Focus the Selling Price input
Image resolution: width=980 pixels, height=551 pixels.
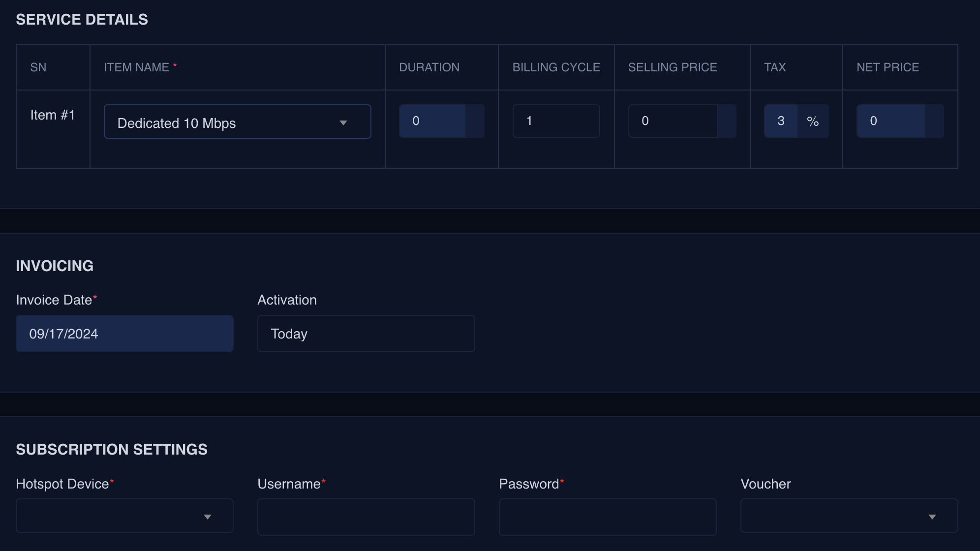coord(672,121)
